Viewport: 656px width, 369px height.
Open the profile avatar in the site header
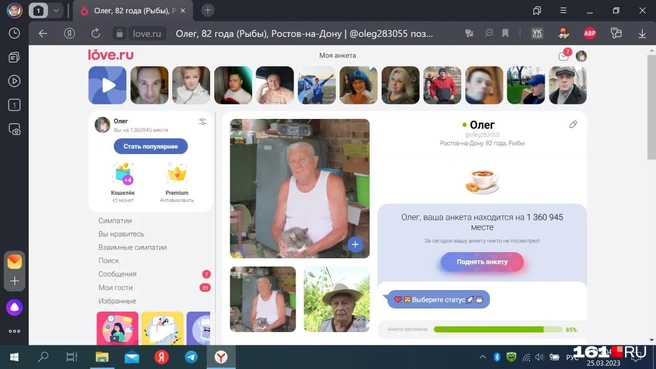(x=581, y=56)
